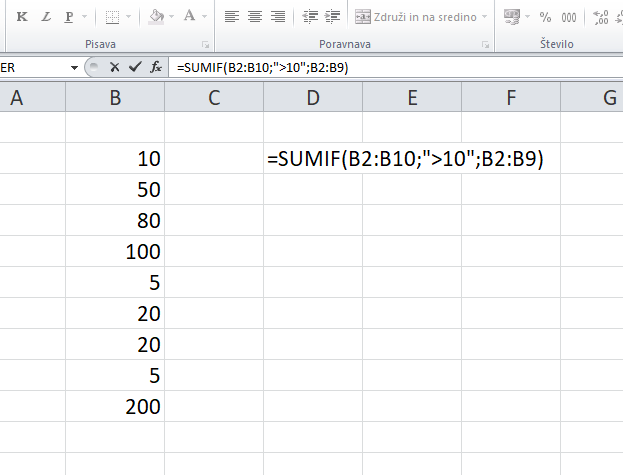
Task: Click the borders icon in Pisava group
Action: (x=112, y=17)
